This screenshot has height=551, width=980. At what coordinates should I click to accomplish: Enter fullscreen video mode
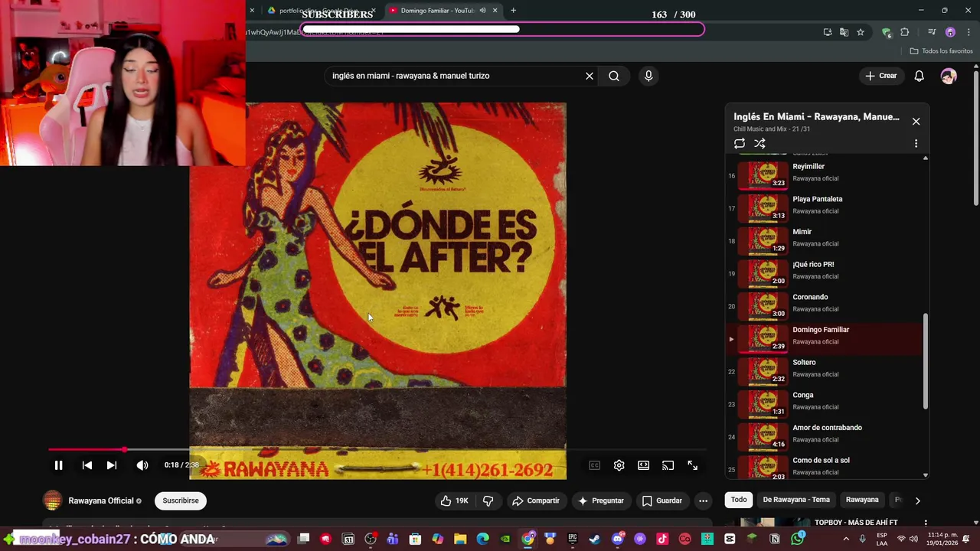pos(692,465)
